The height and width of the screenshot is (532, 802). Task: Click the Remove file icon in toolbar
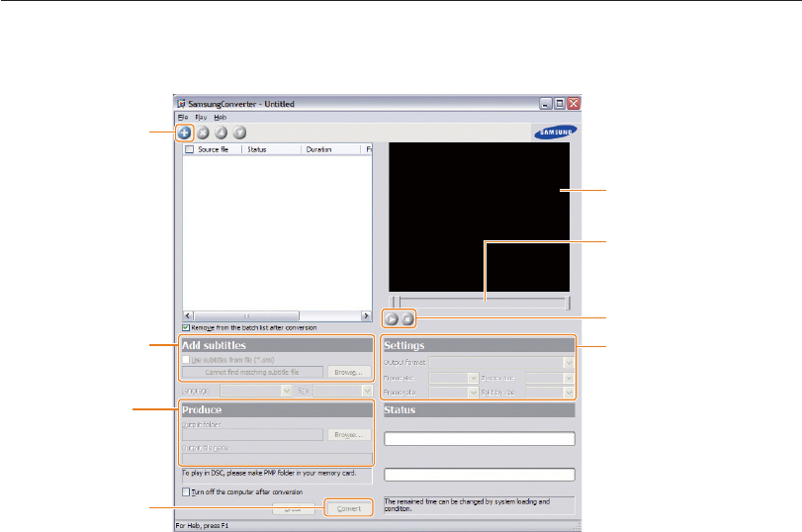click(x=203, y=133)
